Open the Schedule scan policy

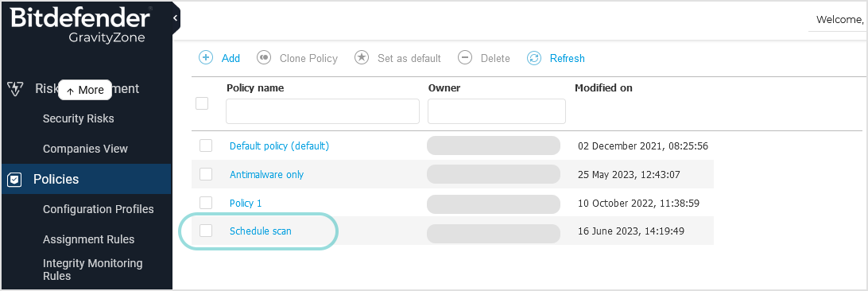coord(261,231)
